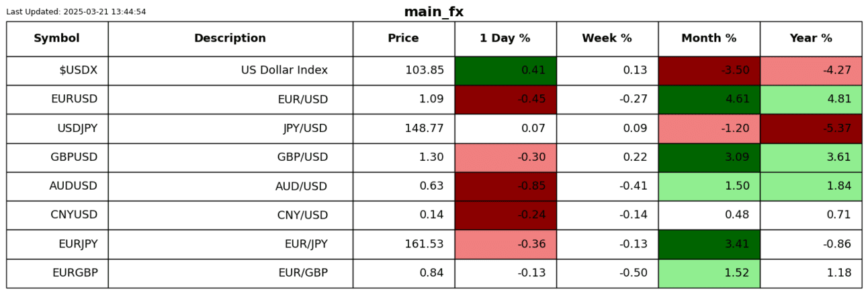Click the Month % column header
The width and height of the screenshot is (868, 294).
709,38
